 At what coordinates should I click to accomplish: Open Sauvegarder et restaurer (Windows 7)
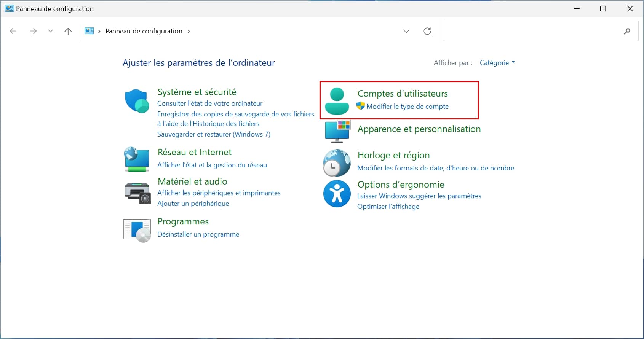pyautogui.click(x=214, y=134)
